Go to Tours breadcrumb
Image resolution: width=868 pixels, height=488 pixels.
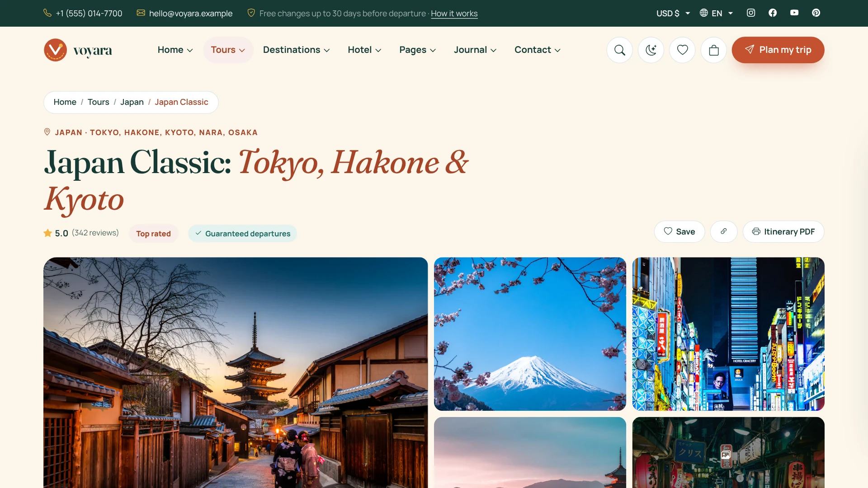(x=99, y=102)
